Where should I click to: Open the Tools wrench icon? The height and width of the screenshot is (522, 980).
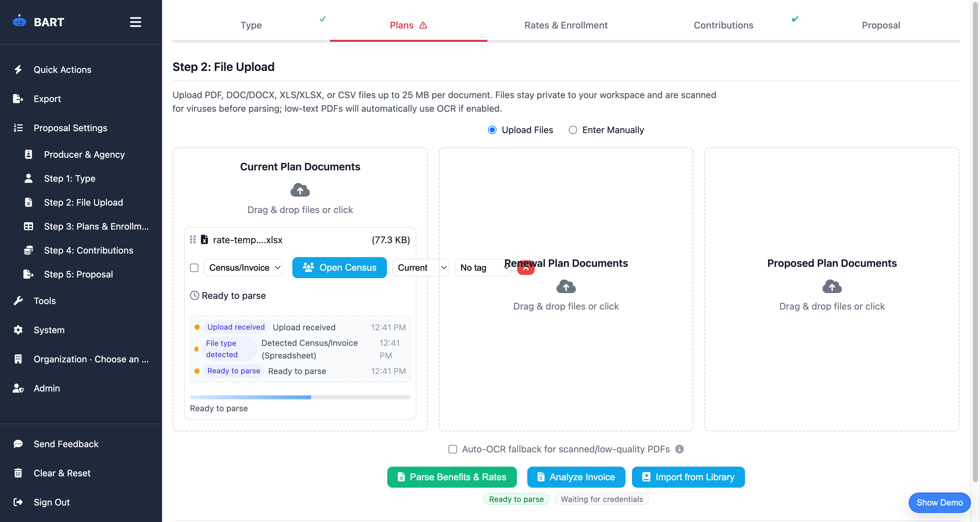[x=18, y=301]
